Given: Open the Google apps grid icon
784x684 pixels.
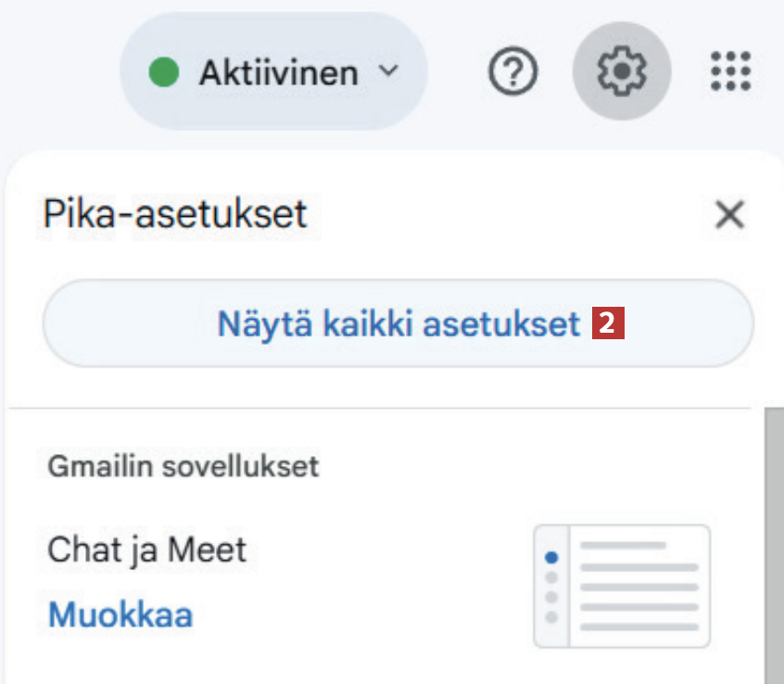Looking at the screenshot, I should 730,70.
